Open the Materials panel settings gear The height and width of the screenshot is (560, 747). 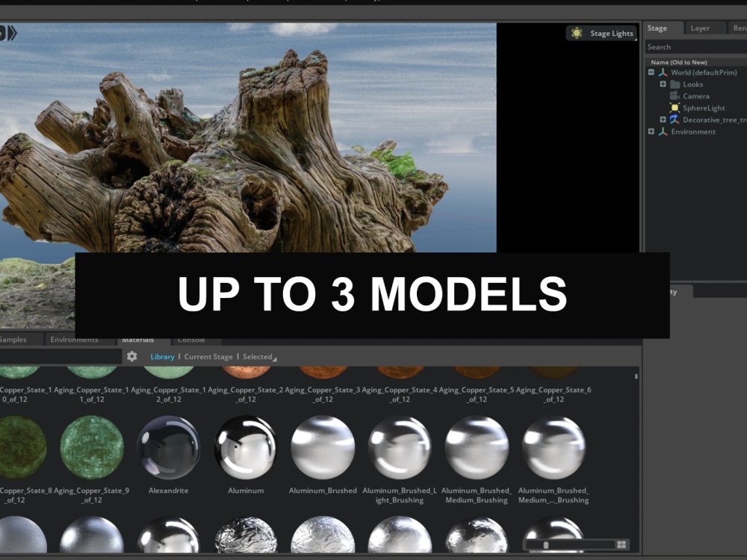pyautogui.click(x=131, y=356)
